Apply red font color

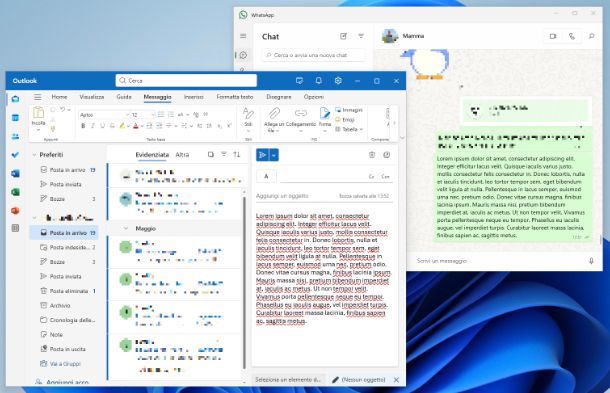[136, 126]
